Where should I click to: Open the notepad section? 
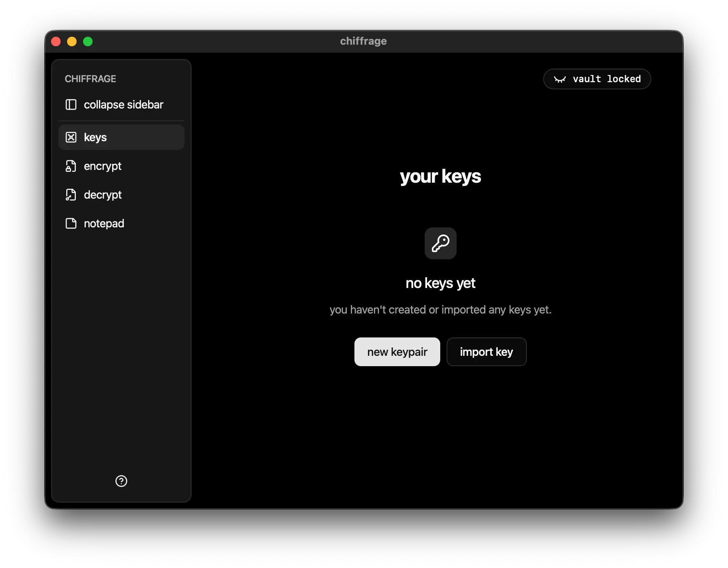click(121, 223)
